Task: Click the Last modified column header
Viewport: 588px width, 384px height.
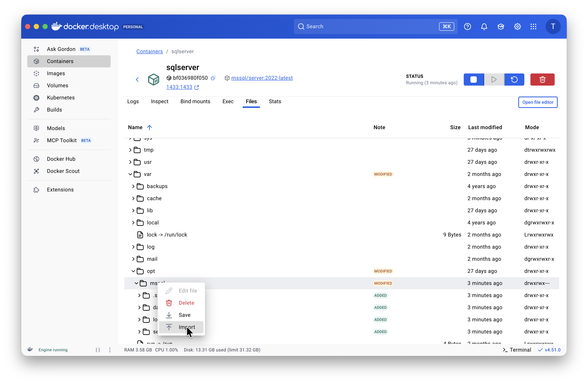Action: (x=485, y=127)
